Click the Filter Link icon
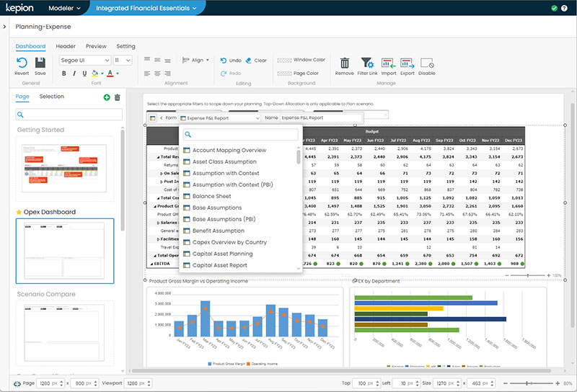577x392 pixels. tap(367, 63)
